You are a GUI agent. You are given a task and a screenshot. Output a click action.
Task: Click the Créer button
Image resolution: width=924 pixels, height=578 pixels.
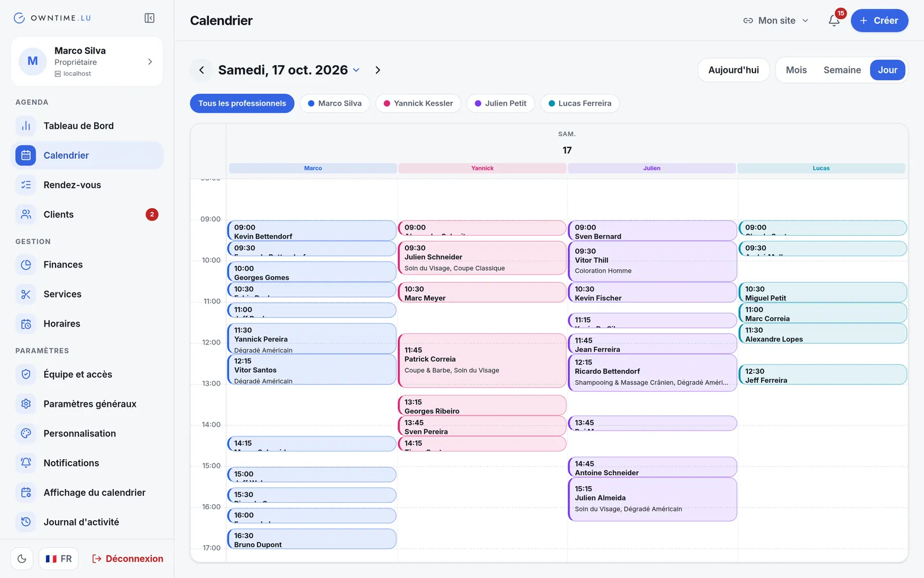(x=879, y=20)
